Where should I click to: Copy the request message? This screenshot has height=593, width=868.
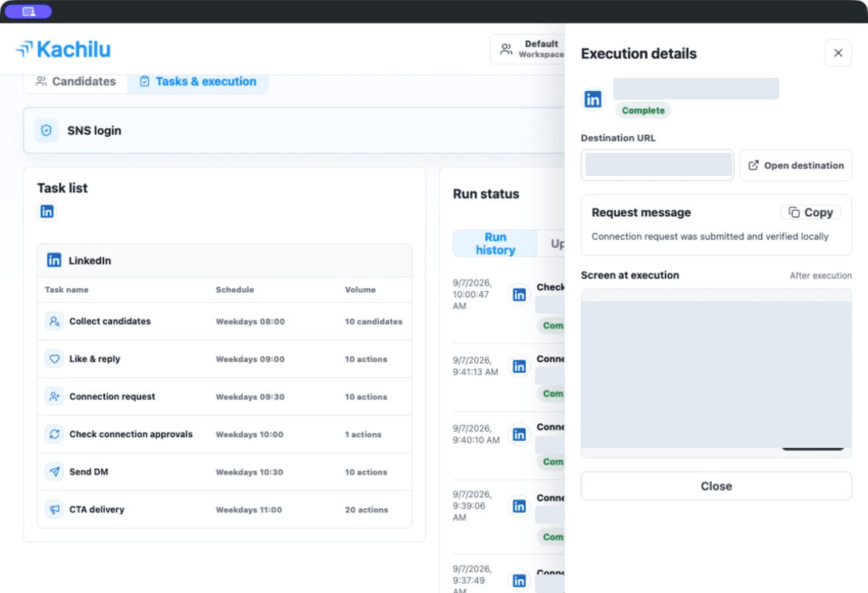(811, 212)
